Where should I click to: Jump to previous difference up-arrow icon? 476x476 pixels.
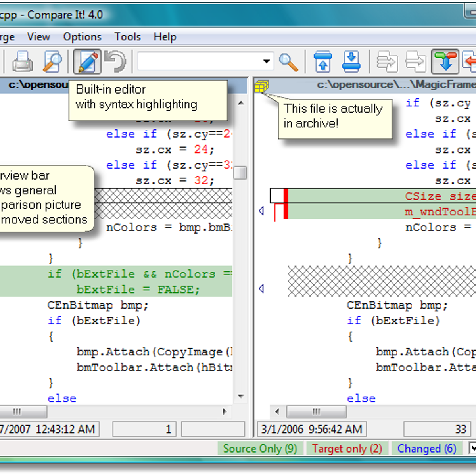323,62
